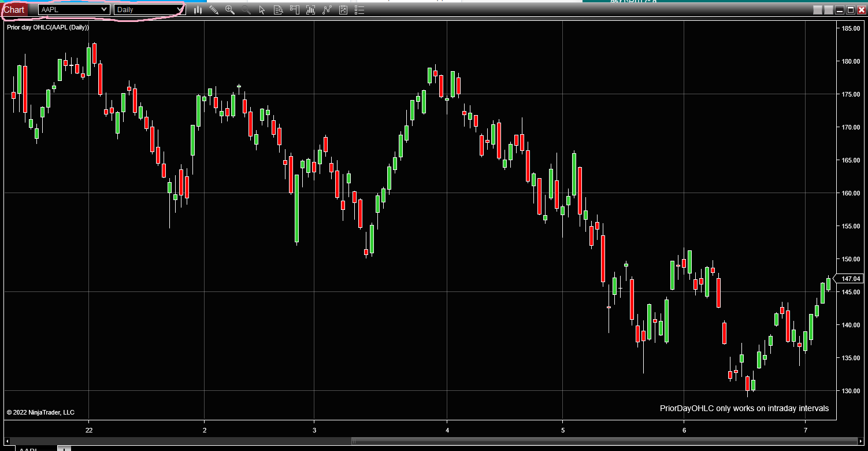This screenshot has height=451, width=868.
Task: Click the 170.00 price axis label
Action: click(851, 127)
